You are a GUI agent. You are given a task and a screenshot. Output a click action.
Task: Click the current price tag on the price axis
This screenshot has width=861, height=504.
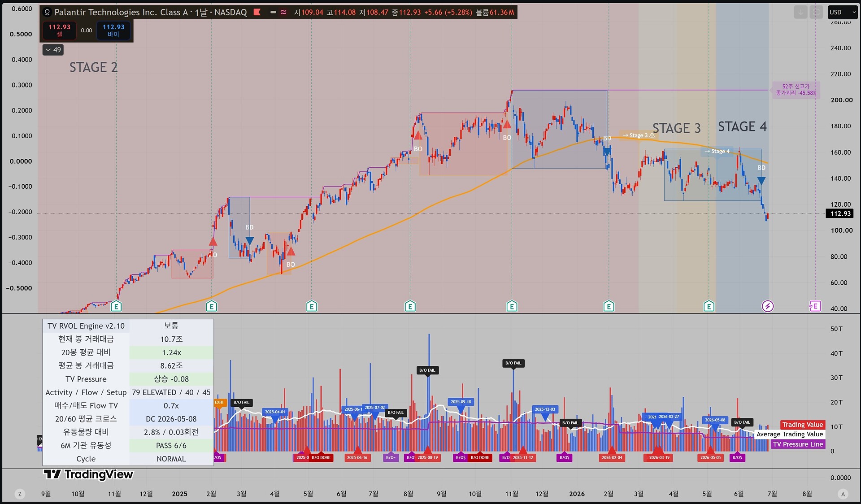(840, 213)
